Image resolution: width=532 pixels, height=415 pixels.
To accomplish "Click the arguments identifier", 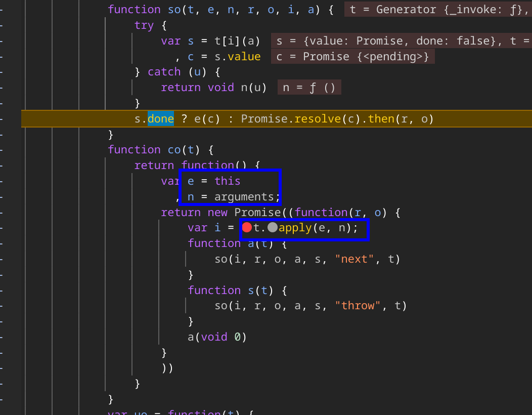I will click(244, 197).
